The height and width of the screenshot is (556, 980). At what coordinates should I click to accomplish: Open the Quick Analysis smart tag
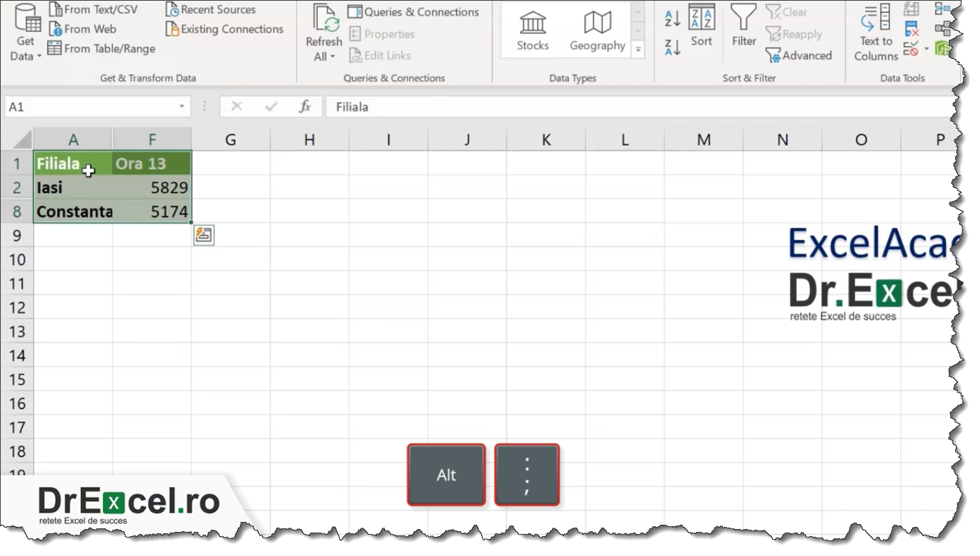pos(204,235)
